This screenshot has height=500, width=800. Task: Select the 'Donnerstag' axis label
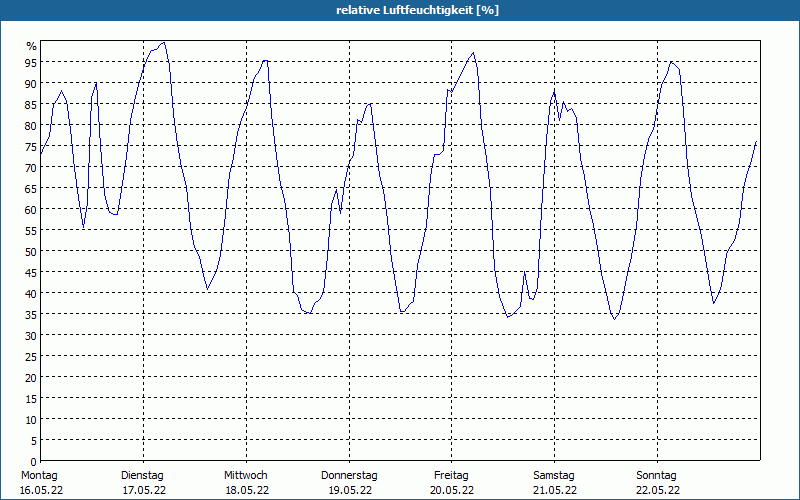(x=349, y=475)
